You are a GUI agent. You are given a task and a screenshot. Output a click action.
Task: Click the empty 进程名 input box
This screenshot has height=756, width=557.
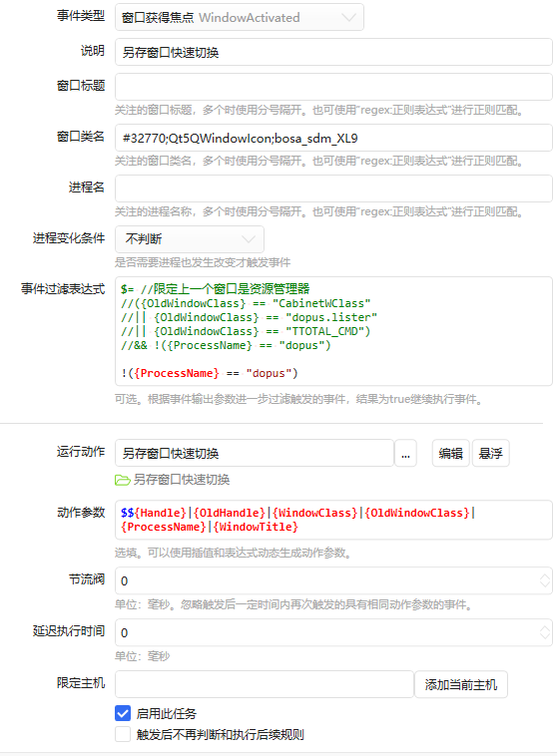(333, 189)
